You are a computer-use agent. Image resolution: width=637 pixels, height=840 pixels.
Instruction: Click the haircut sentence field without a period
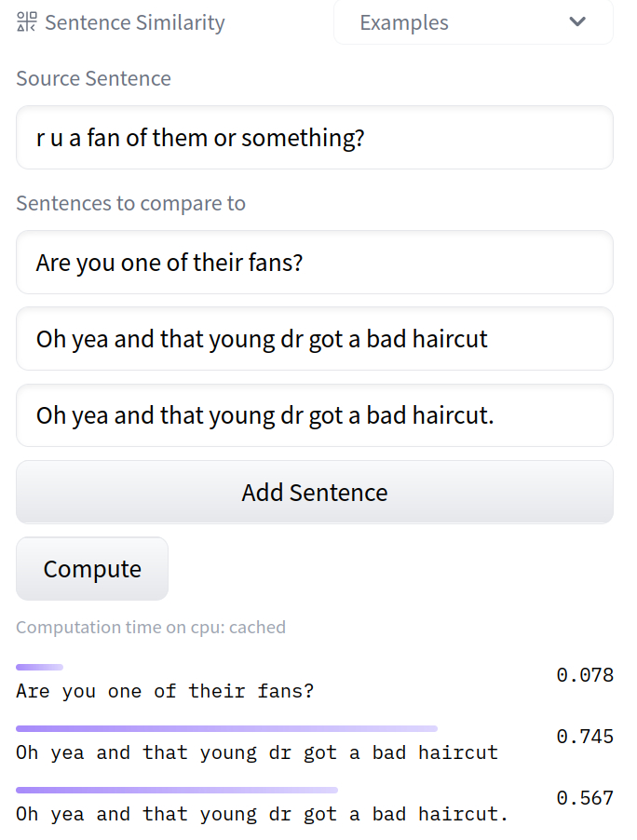tap(314, 339)
